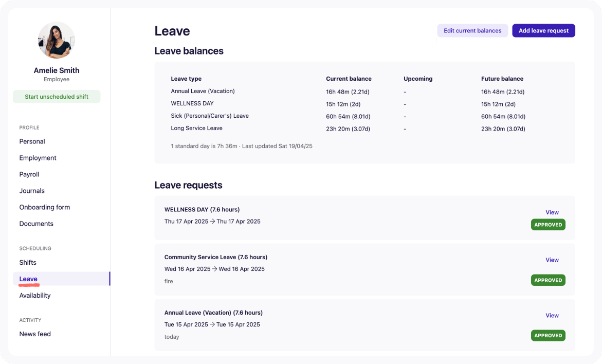Click the Future balance column header

pos(502,79)
